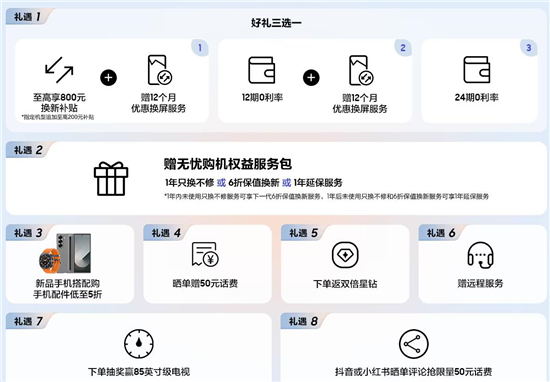Screen dimensions: 550x382
Task: Select option badge number 2
Action: [x=403, y=48]
